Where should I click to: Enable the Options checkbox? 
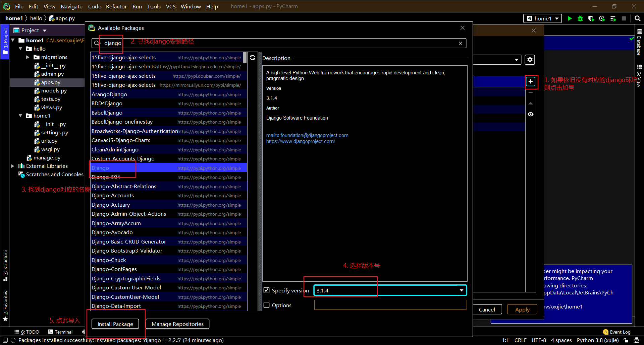pos(267,305)
